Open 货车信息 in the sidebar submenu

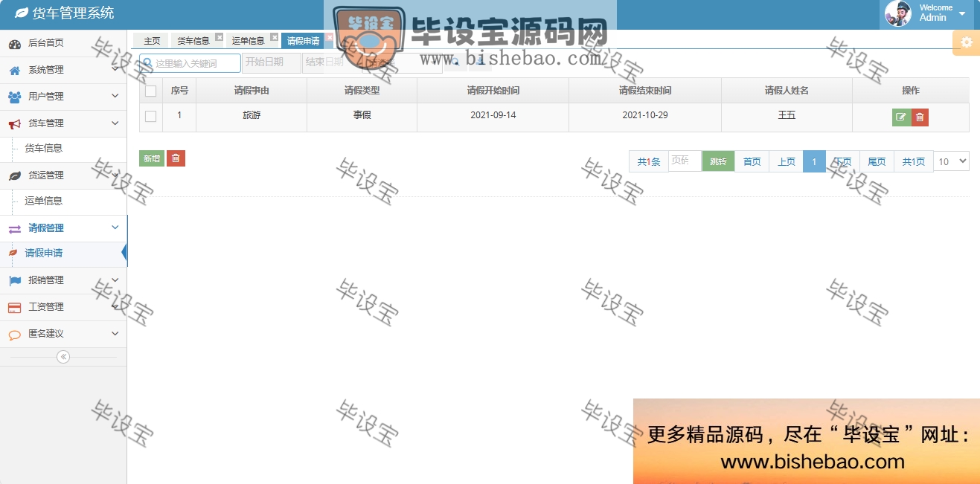[44, 149]
